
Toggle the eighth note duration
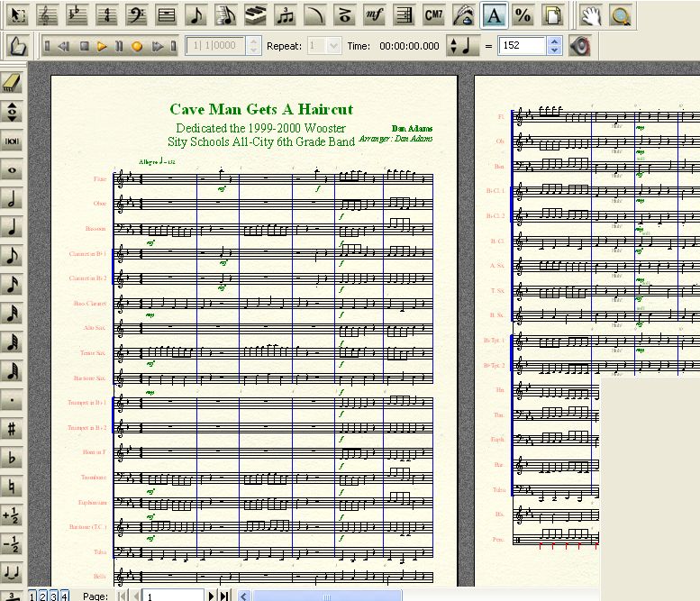(x=12, y=256)
